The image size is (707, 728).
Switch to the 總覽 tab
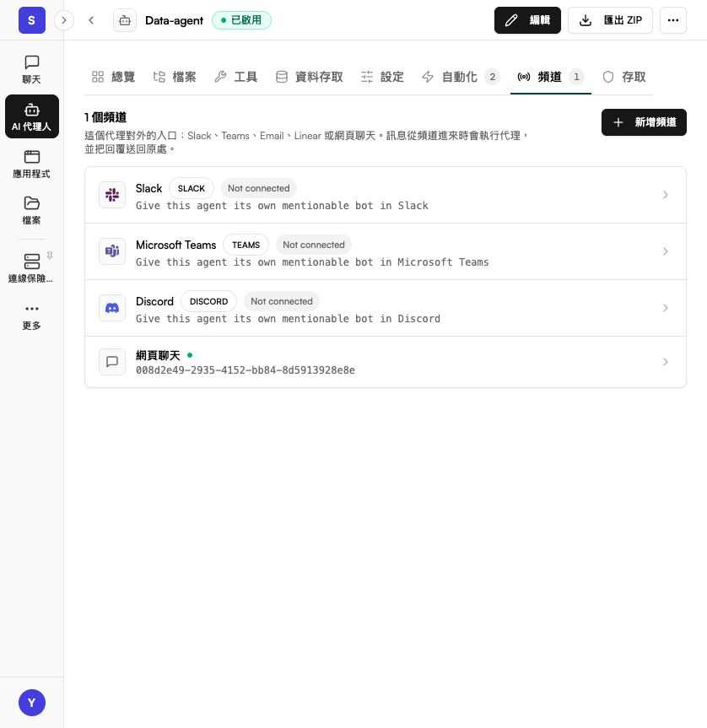tap(114, 77)
